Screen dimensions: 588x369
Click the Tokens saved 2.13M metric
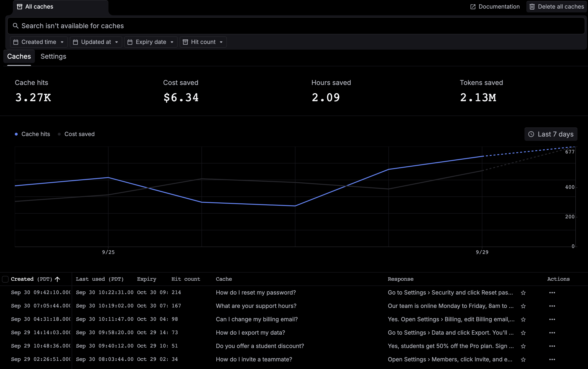coord(478,98)
